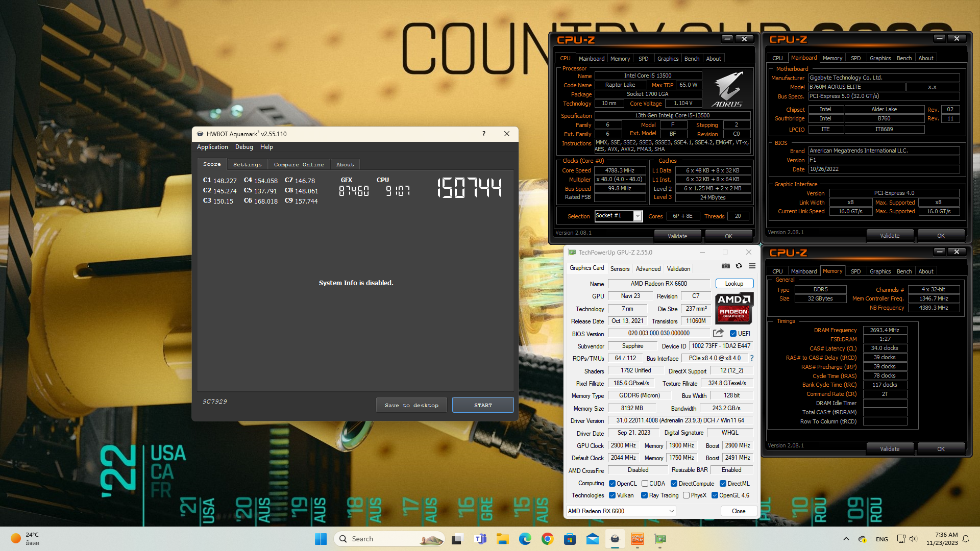980x551 pixels.
Task: Toggle the OpenCL checkbox
Action: point(612,484)
